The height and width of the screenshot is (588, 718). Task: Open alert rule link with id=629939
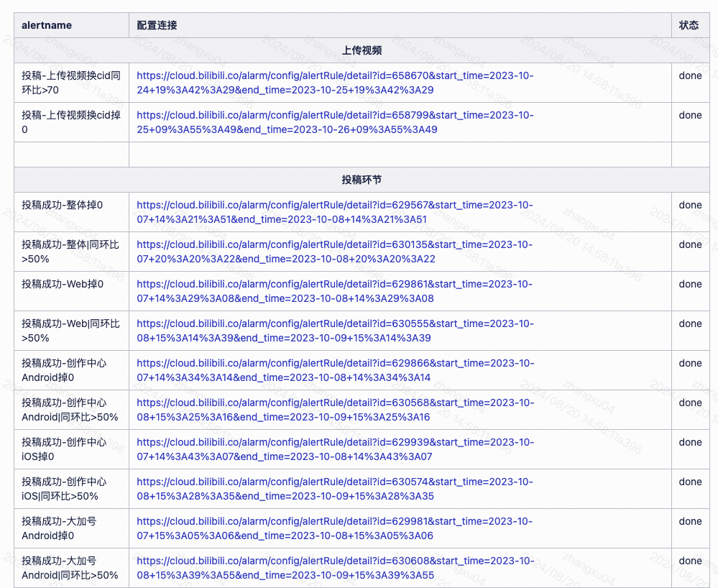335,449
